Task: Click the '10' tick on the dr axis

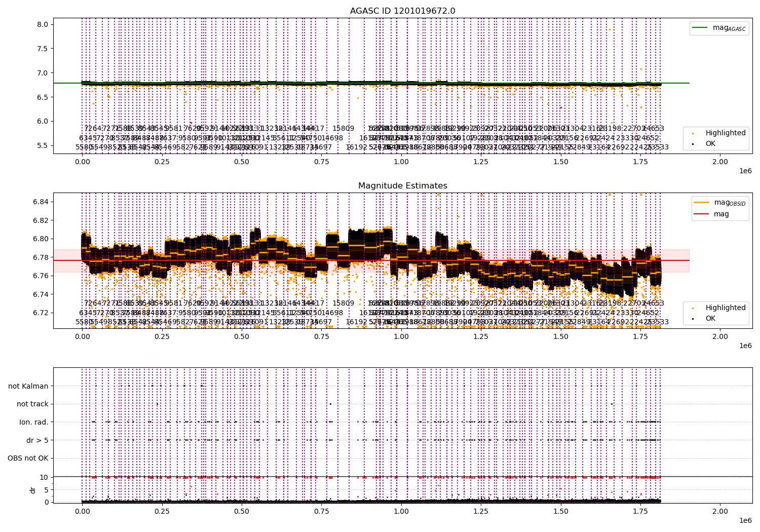Action: [x=44, y=477]
